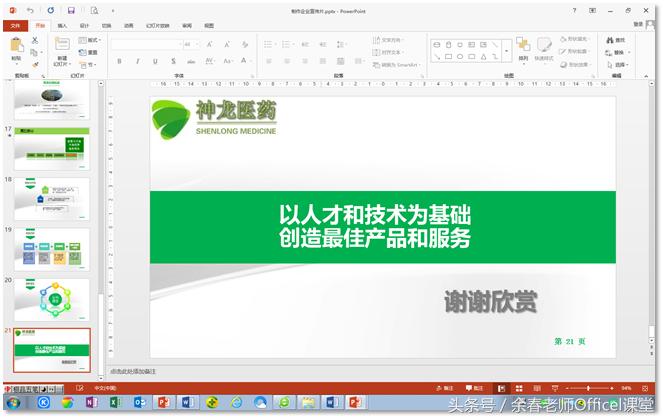Toggle Strikethrough formatting
Image resolution: width=664 pixels, height=419 pixels.
coord(191,61)
